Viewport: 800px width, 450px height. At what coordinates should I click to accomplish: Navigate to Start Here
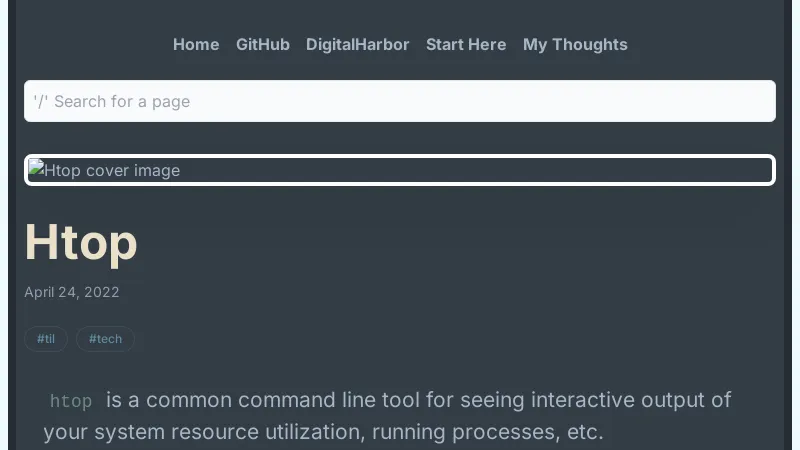pyautogui.click(x=466, y=44)
